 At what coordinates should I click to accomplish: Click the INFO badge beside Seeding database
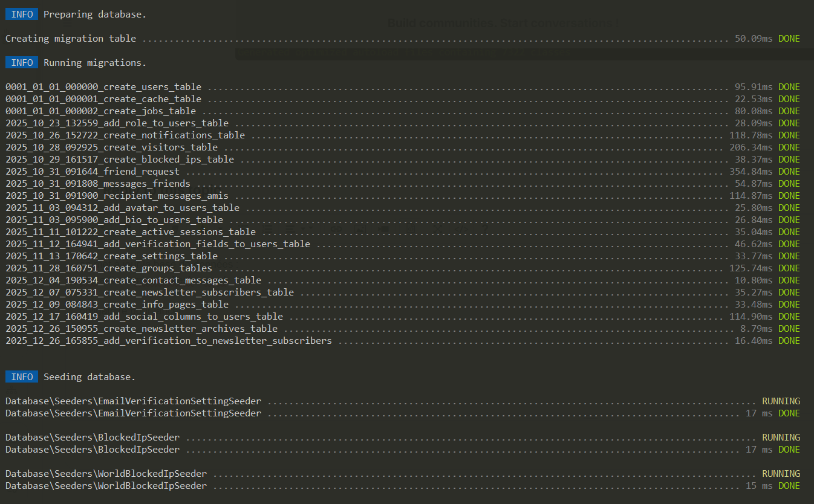coord(22,377)
